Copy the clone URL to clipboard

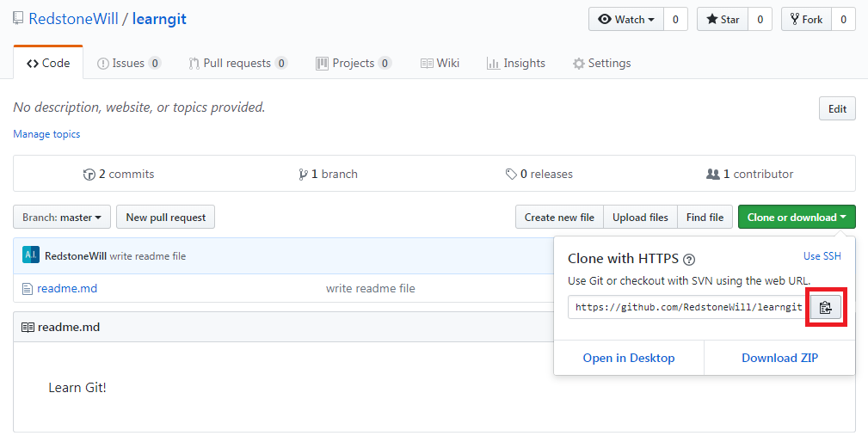[825, 308]
